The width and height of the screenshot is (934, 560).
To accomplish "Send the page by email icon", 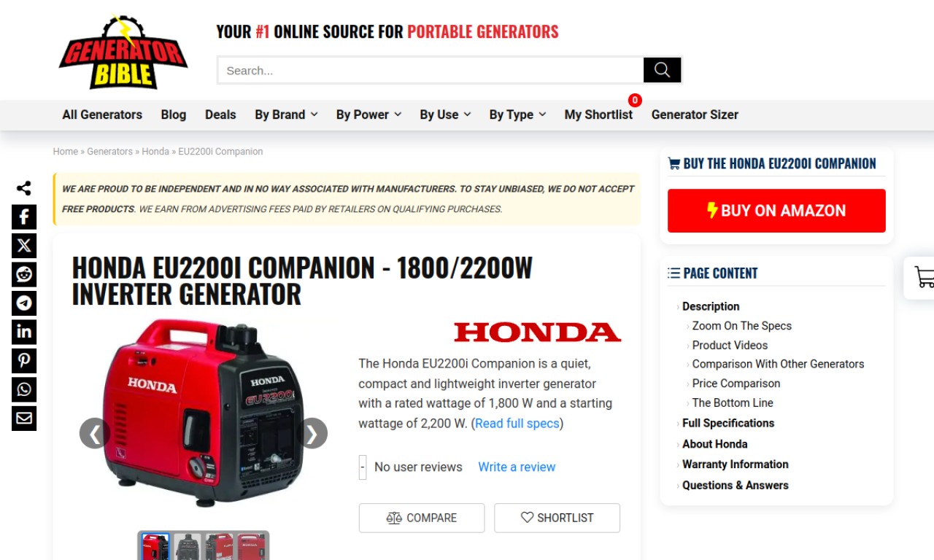I will (x=24, y=419).
